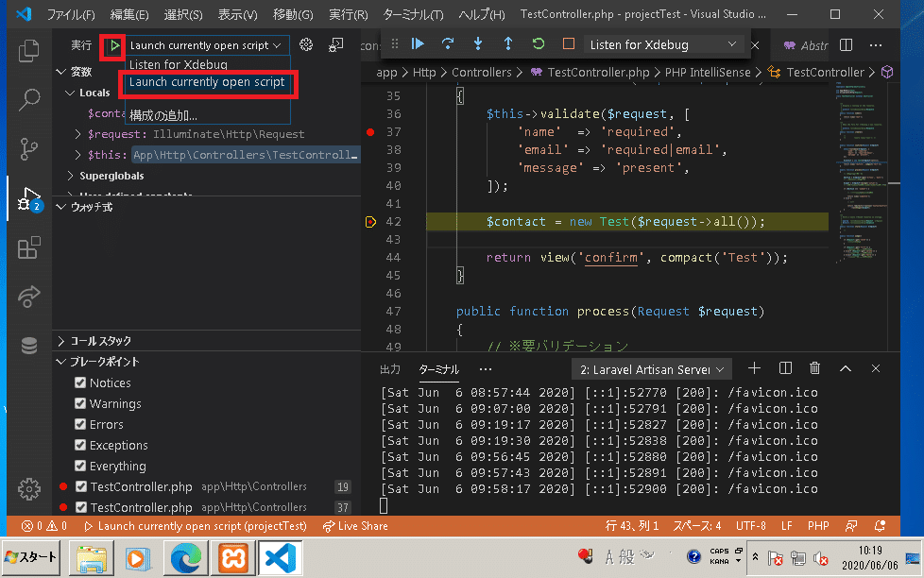This screenshot has height=578, width=924.
Task: Open the Listen for Xdebug session dropdown
Action: click(x=663, y=44)
